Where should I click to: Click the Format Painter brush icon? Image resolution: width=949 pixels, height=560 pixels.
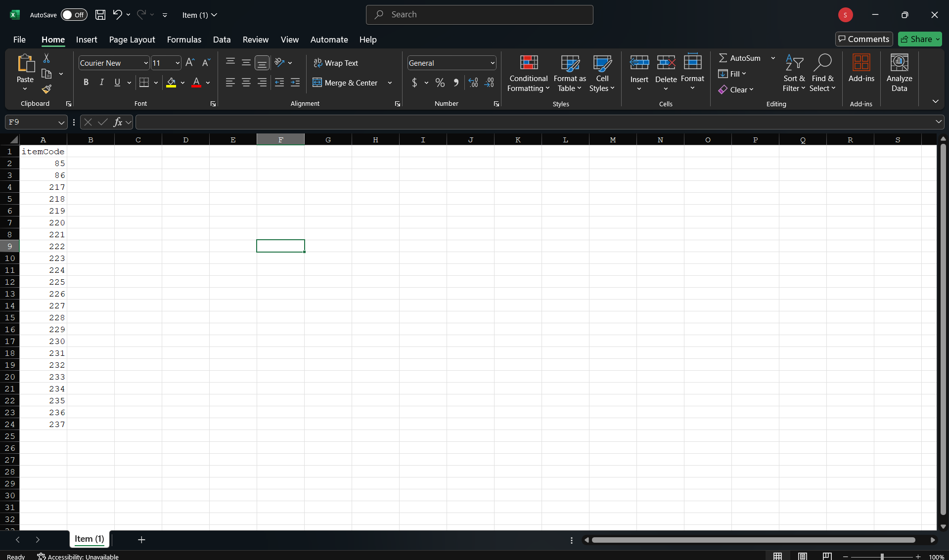tap(46, 89)
